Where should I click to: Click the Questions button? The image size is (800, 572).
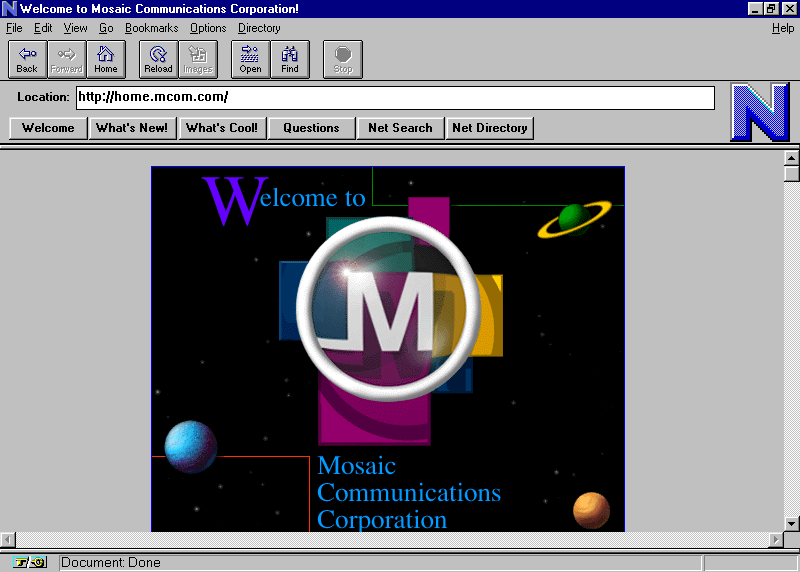coord(311,128)
